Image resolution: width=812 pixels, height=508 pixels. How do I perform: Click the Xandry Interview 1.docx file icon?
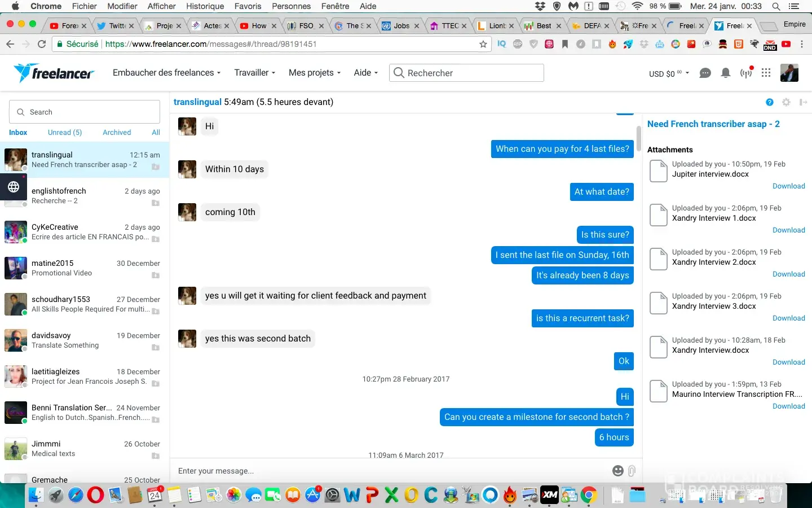point(659,215)
